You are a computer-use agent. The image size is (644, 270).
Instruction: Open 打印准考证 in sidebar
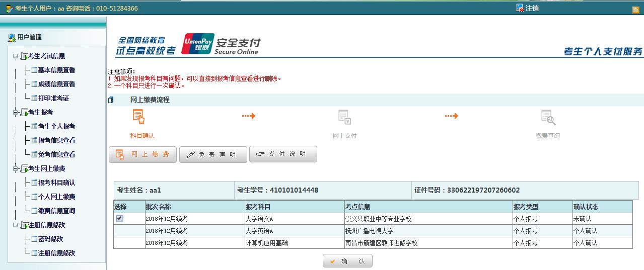pyautogui.click(x=53, y=99)
